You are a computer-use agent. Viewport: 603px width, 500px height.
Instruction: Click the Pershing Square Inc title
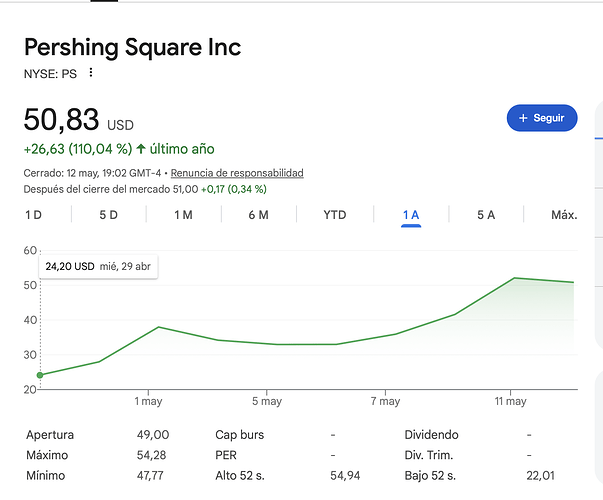click(133, 47)
